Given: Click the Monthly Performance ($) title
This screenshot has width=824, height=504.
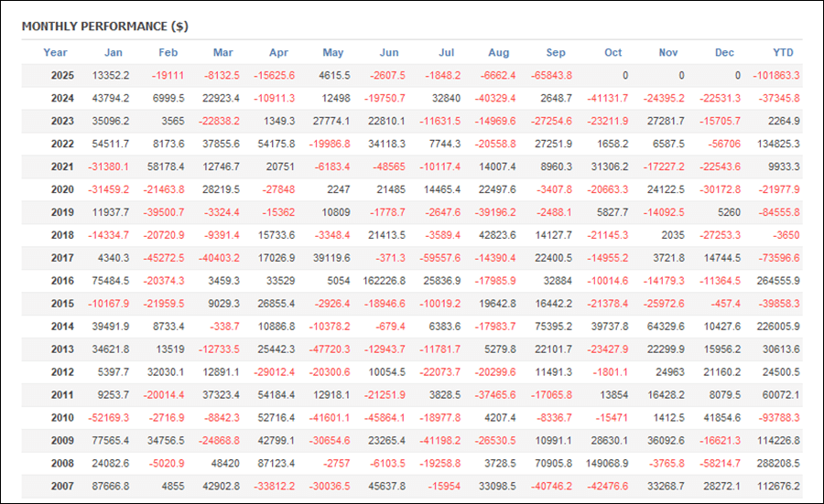Looking at the screenshot, I should [x=104, y=26].
